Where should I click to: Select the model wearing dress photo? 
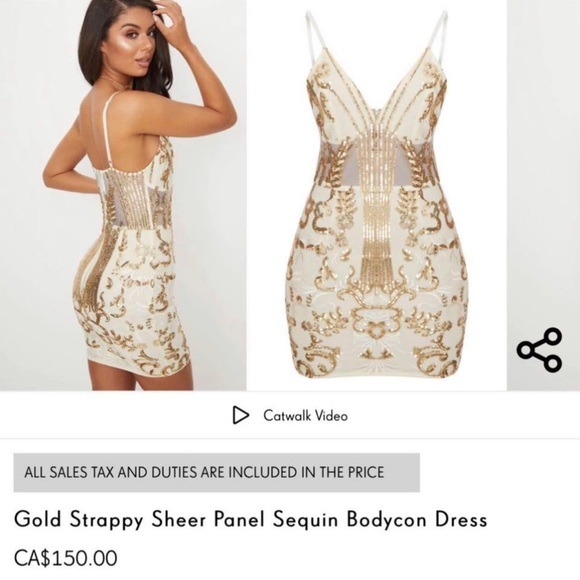point(123,195)
